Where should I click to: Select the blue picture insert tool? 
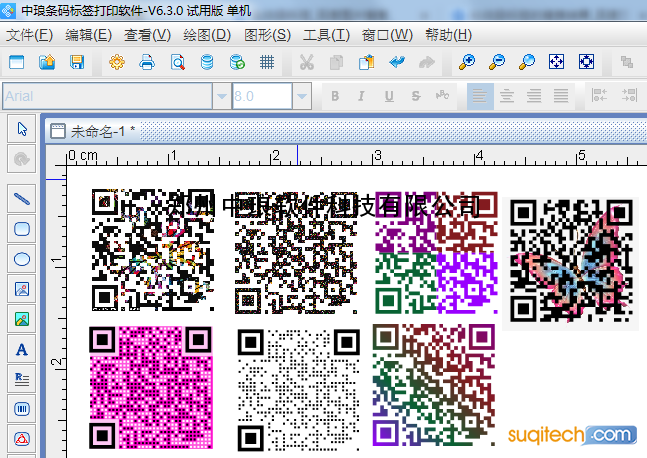pyautogui.click(x=21, y=289)
